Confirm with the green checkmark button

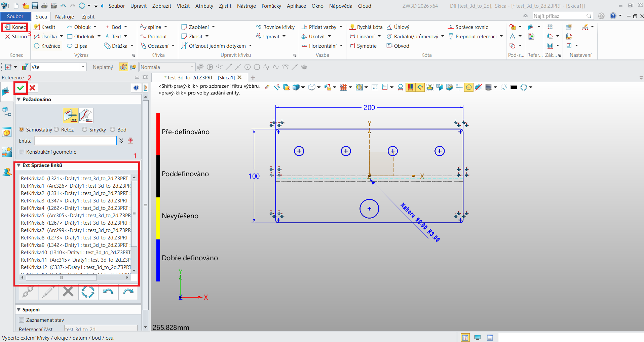pyautogui.click(x=21, y=88)
